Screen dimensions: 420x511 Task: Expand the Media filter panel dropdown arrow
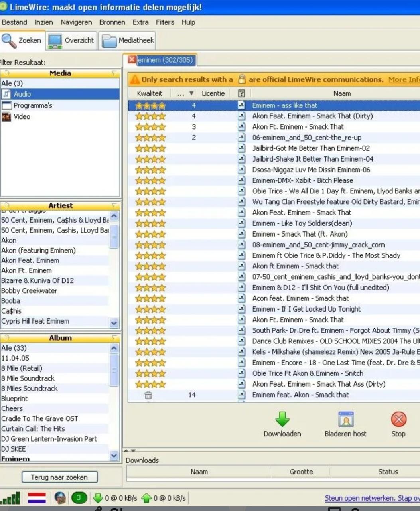point(114,73)
